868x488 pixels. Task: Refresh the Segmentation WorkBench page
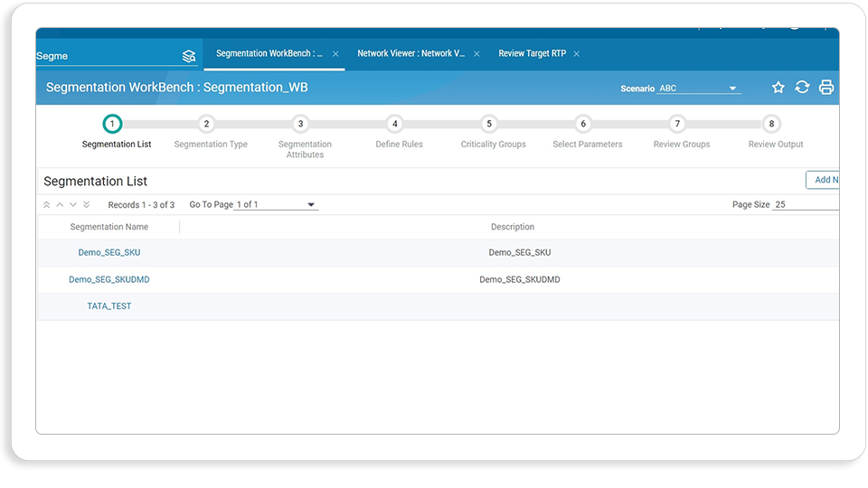[802, 88]
